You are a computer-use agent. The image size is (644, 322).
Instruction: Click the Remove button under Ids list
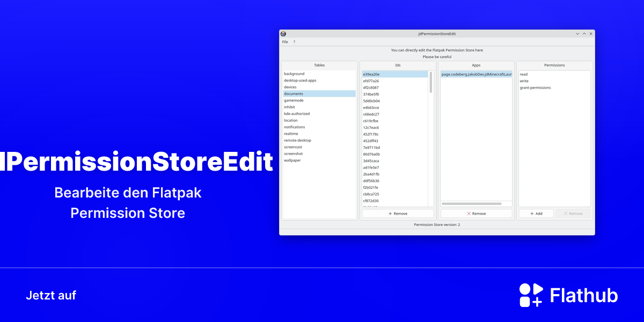[398, 214]
